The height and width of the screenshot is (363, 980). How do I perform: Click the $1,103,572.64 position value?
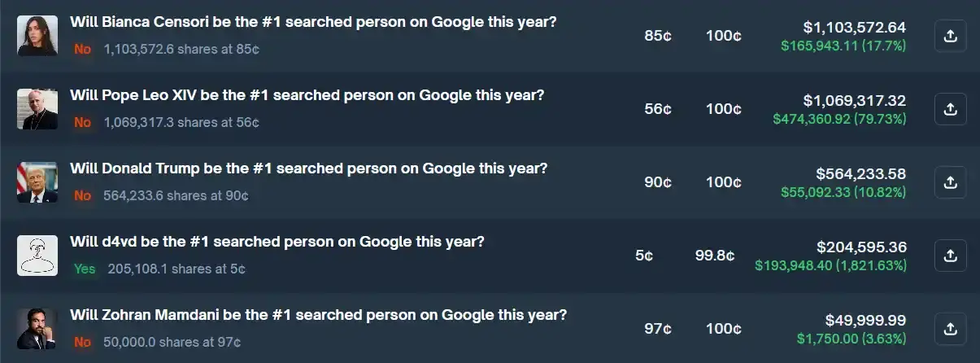click(854, 28)
